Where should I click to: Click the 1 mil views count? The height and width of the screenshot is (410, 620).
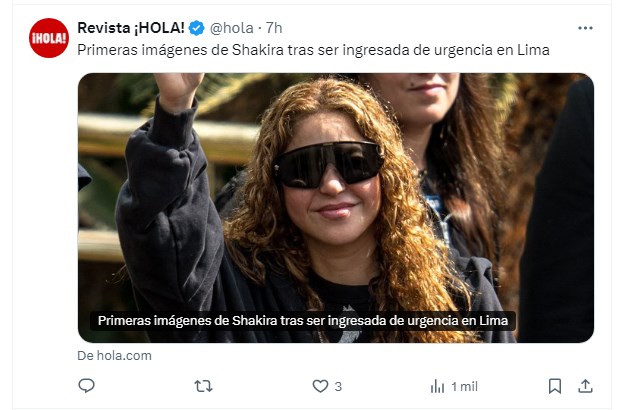point(465,387)
